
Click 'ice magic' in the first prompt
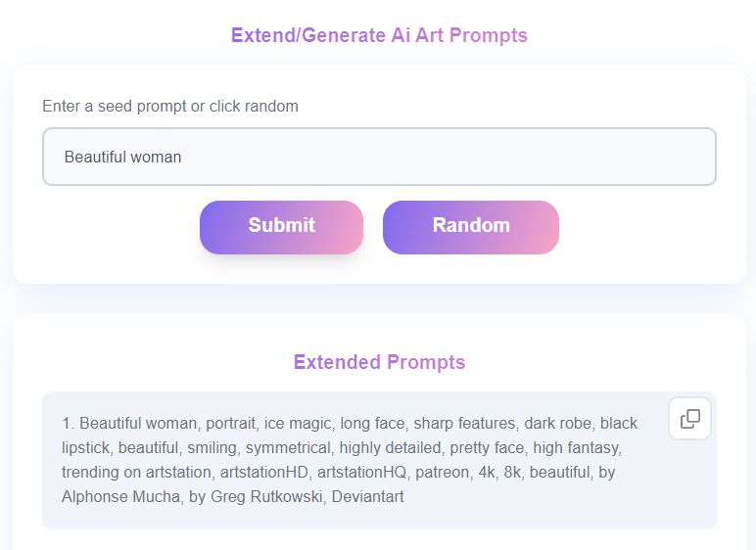point(298,424)
